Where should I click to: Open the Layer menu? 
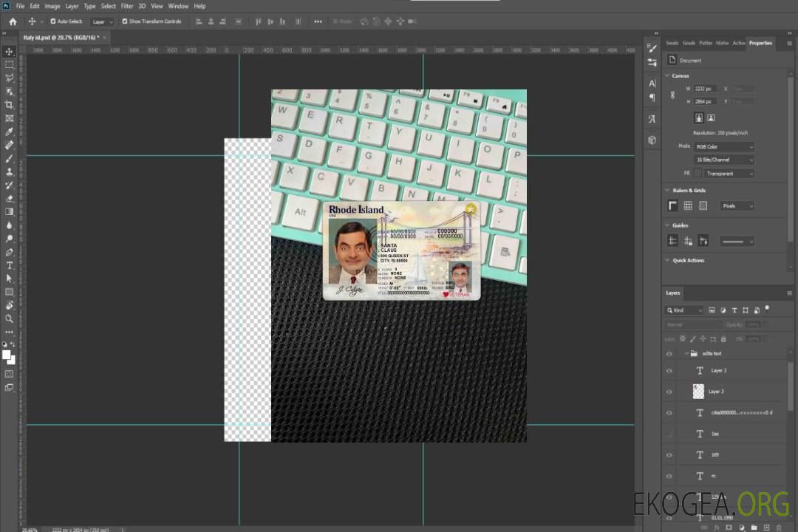coord(72,6)
